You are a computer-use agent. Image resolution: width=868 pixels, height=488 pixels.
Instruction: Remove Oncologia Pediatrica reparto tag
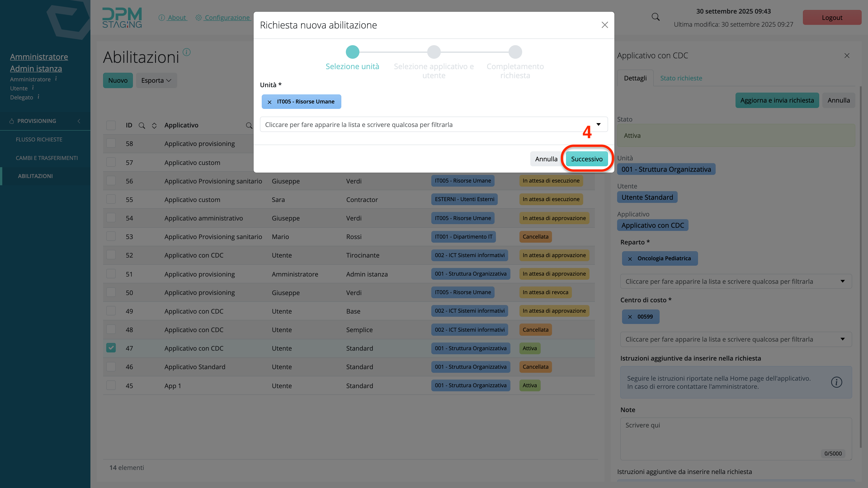pyautogui.click(x=630, y=259)
